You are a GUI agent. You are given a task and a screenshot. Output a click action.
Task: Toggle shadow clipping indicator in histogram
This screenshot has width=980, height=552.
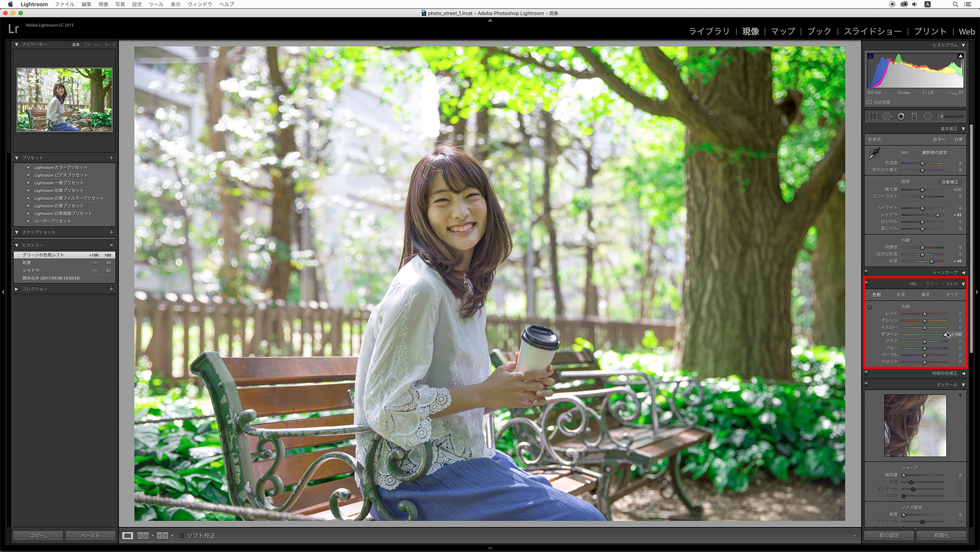[870, 56]
